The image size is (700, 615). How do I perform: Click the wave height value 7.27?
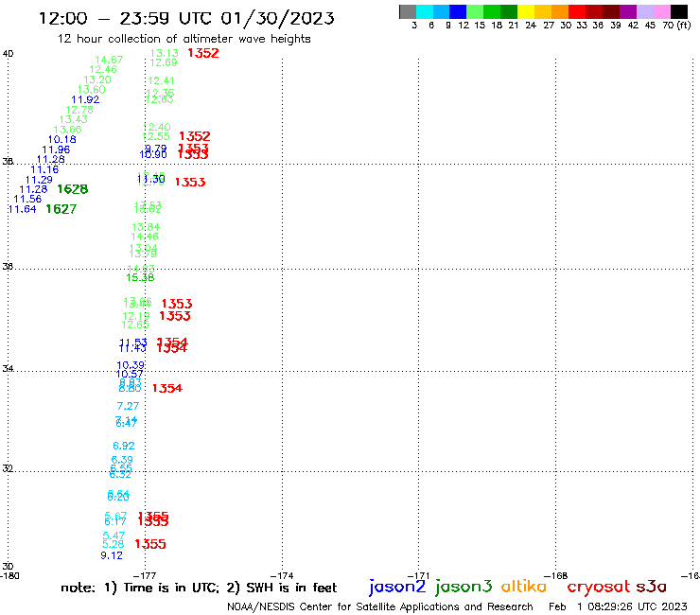click(x=128, y=406)
